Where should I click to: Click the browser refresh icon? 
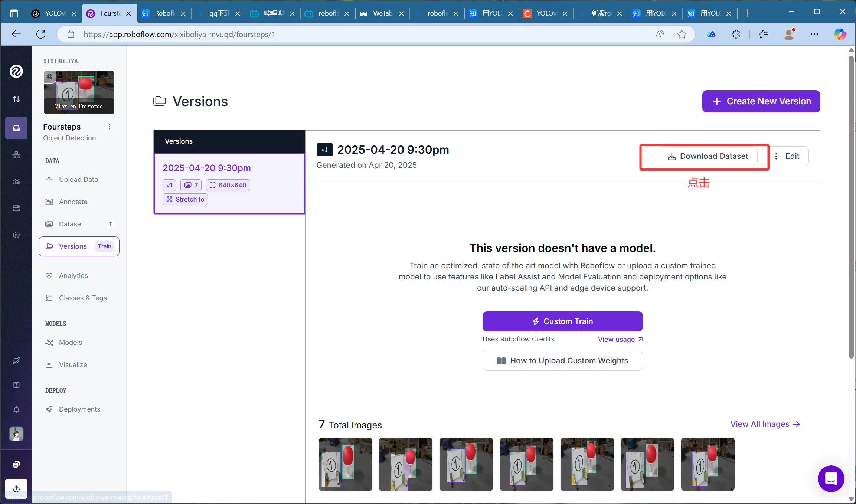41,34
